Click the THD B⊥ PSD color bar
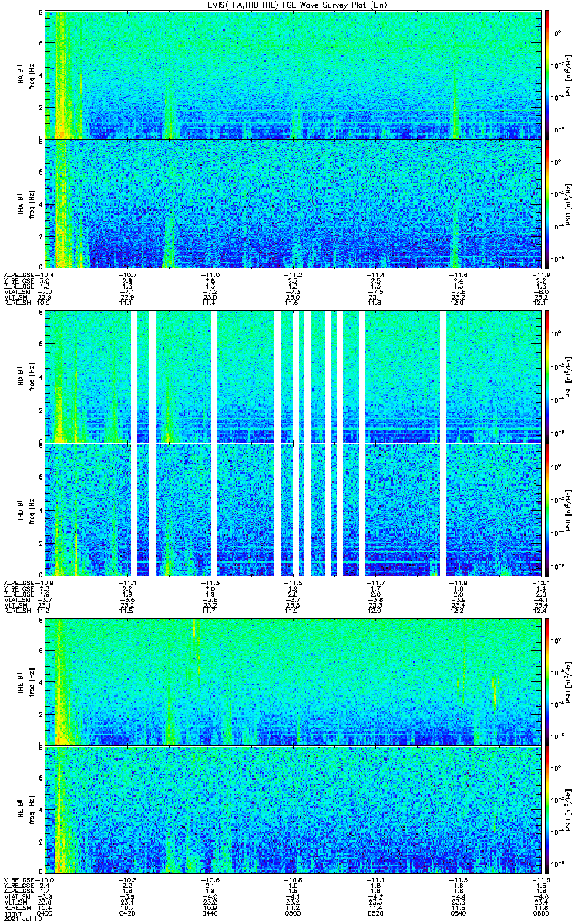 (x=548, y=377)
